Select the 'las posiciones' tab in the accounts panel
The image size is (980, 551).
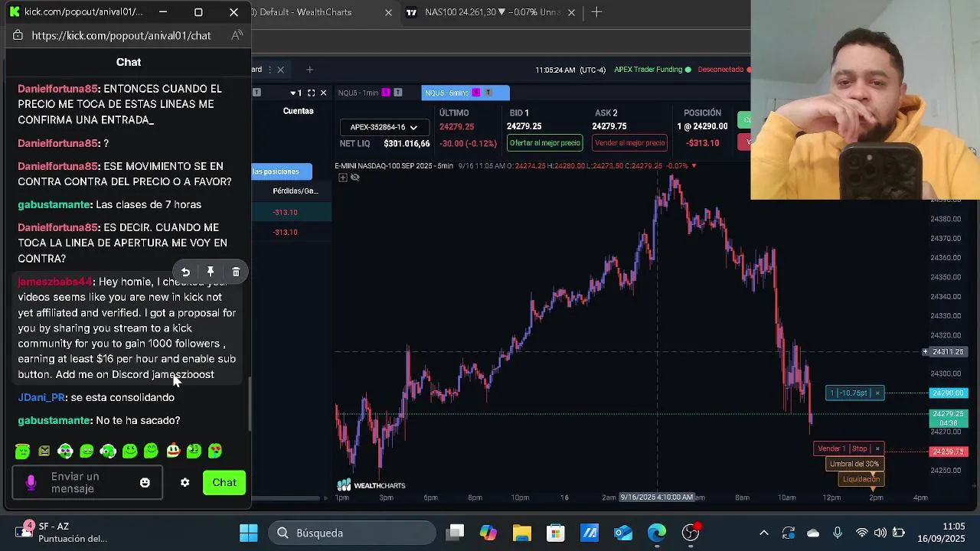[x=281, y=171]
